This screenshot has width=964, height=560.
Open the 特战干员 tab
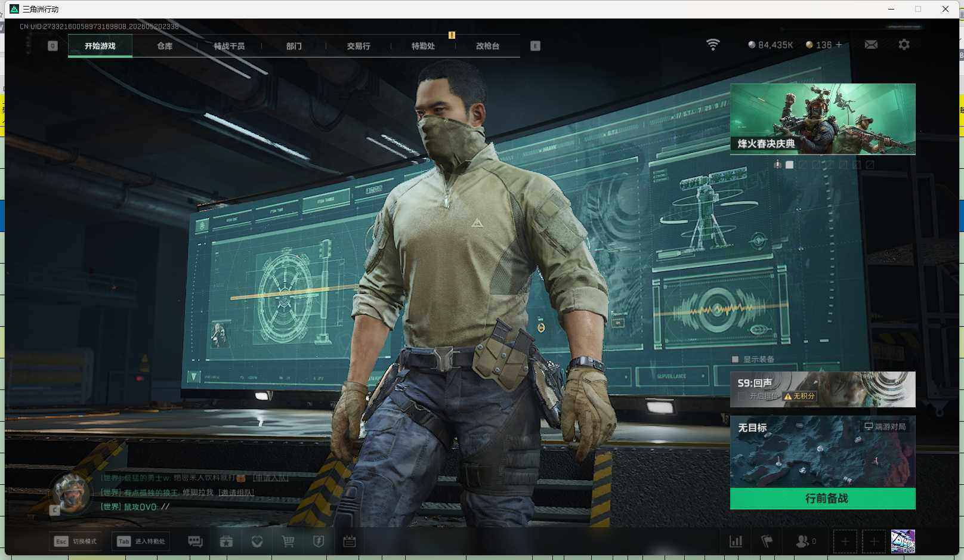(x=229, y=46)
